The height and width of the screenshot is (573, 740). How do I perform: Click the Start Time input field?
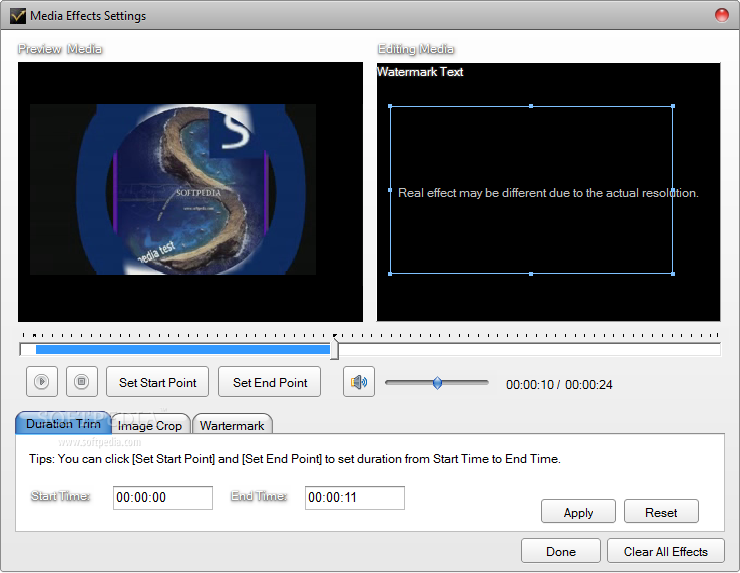(x=163, y=497)
